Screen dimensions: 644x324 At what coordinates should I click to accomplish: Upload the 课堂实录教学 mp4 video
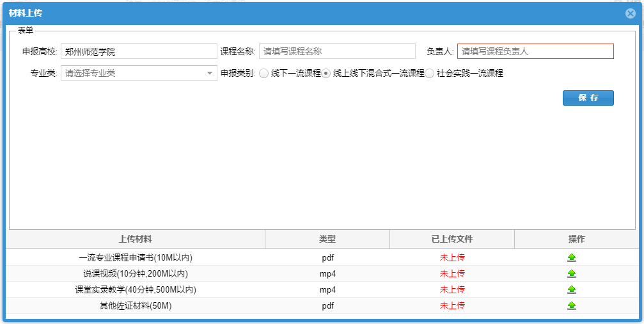pyautogui.click(x=571, y=290)
